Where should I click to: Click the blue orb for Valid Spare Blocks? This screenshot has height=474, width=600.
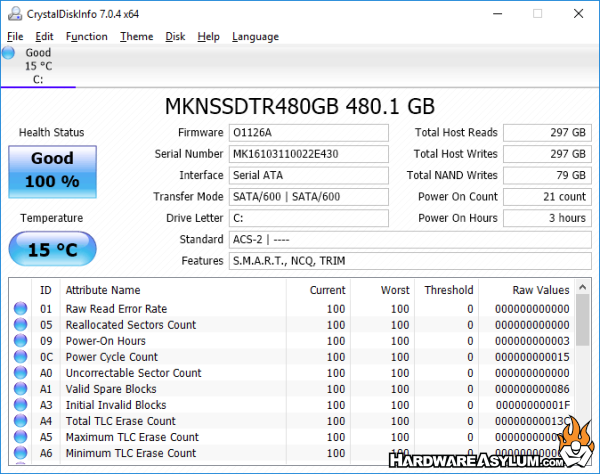click(x=20, y=389)
